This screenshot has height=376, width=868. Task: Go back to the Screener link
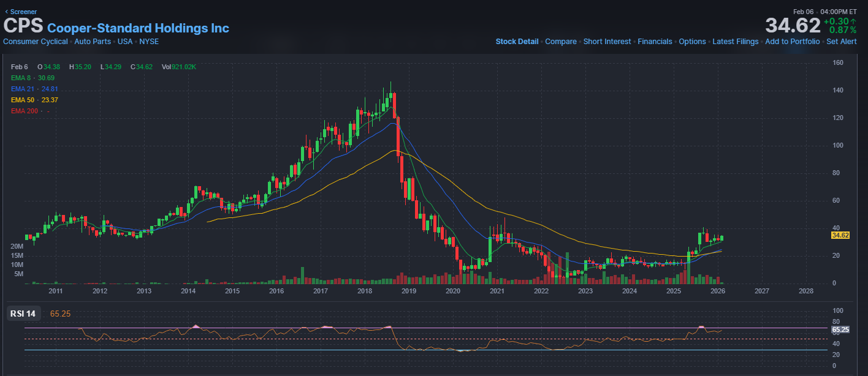[x=21, y=12]
